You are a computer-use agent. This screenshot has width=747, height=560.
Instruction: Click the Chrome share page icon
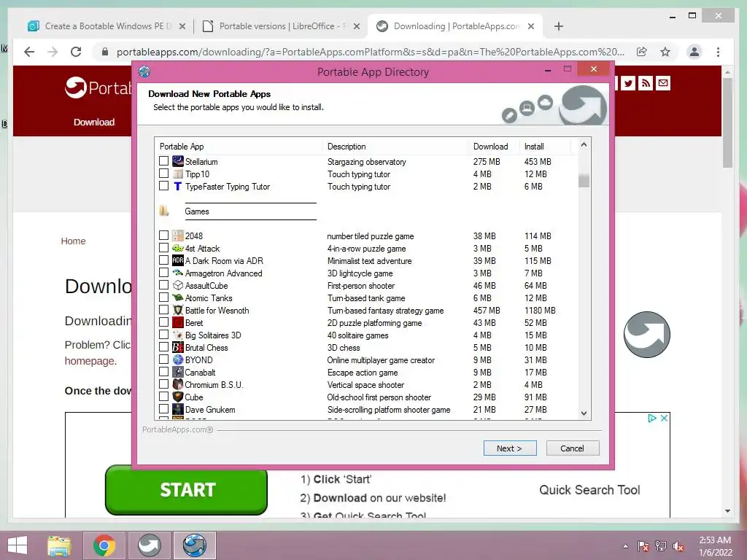click(x=642, y=52)
